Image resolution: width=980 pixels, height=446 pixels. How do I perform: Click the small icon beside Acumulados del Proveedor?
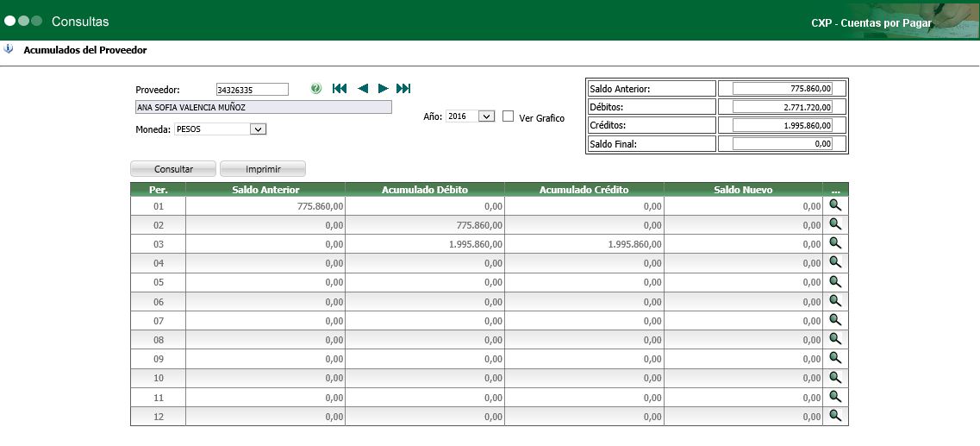click(x=9, y=49)
